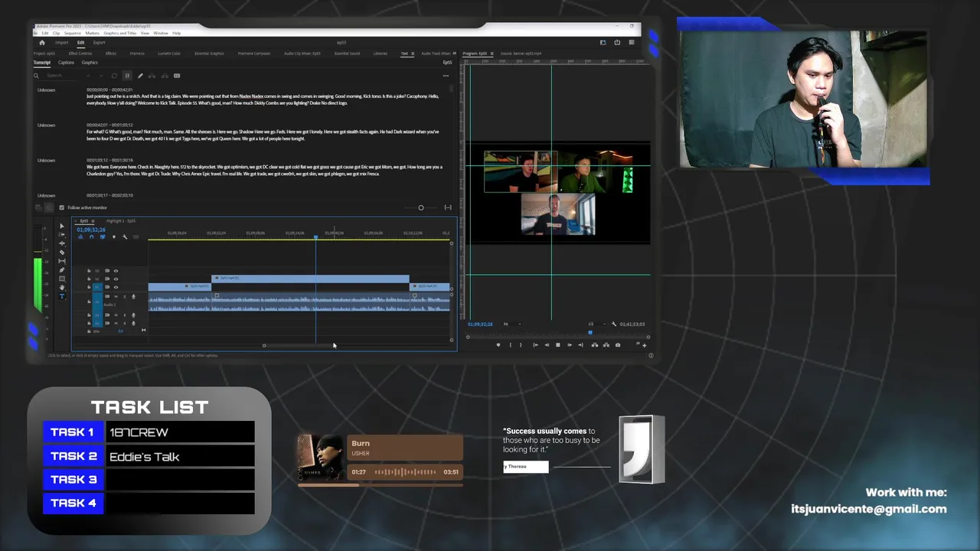Toggle Linked Selection in timeline header
This screenshot has height=551, width=980.
coord(103,236)
